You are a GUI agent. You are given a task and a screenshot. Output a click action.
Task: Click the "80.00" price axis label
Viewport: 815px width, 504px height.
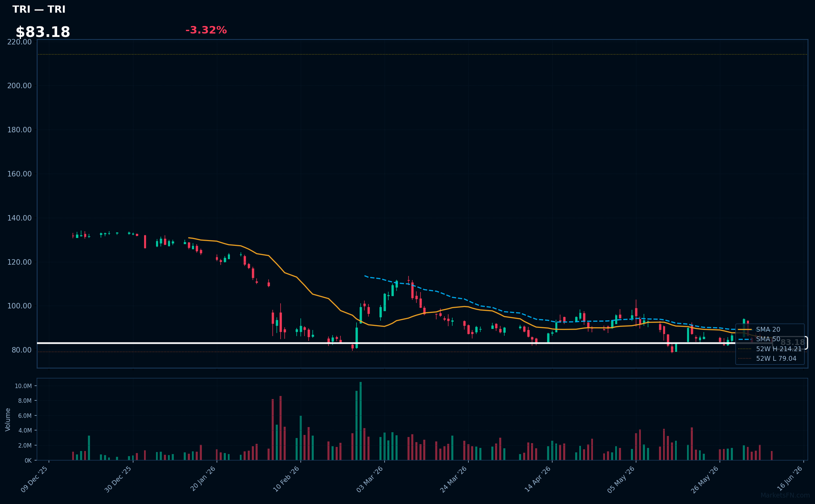click(22, 350)
